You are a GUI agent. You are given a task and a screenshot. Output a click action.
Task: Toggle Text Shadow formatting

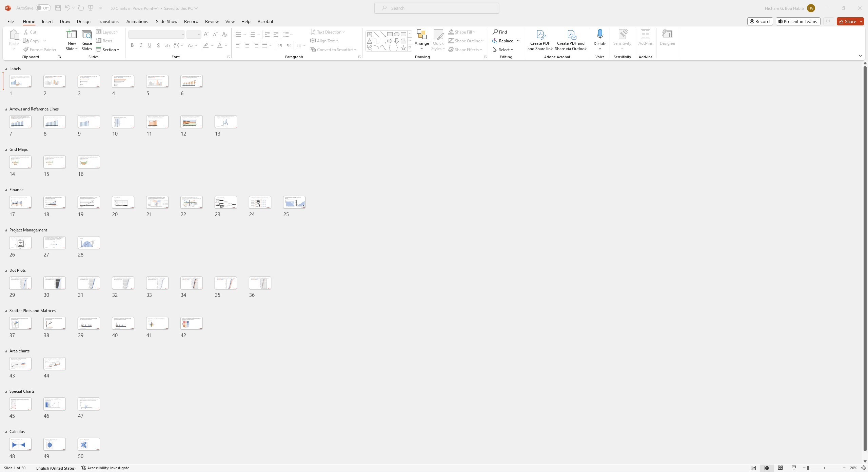158,45
